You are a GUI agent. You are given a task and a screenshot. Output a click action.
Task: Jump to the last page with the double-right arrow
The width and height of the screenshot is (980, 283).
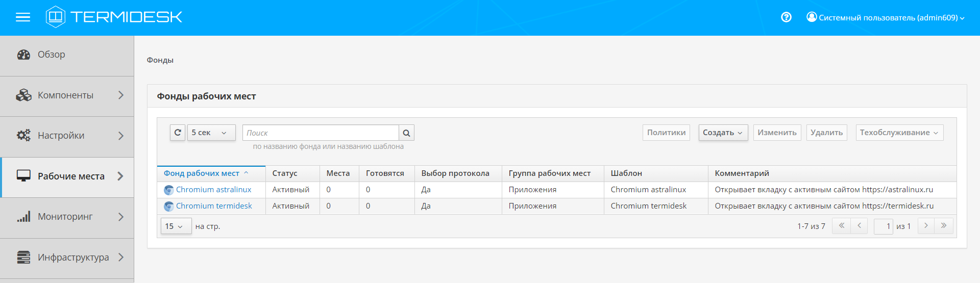tap(944, 226)
